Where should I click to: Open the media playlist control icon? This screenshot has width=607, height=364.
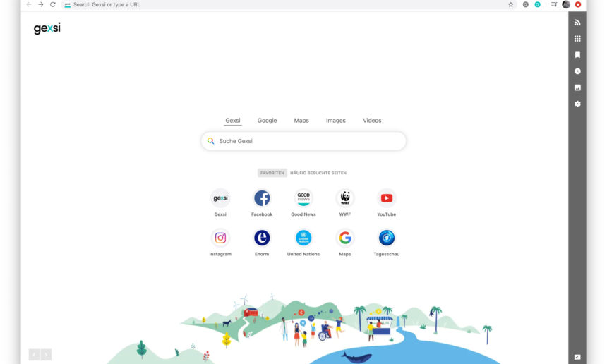[x=554, y=5]
